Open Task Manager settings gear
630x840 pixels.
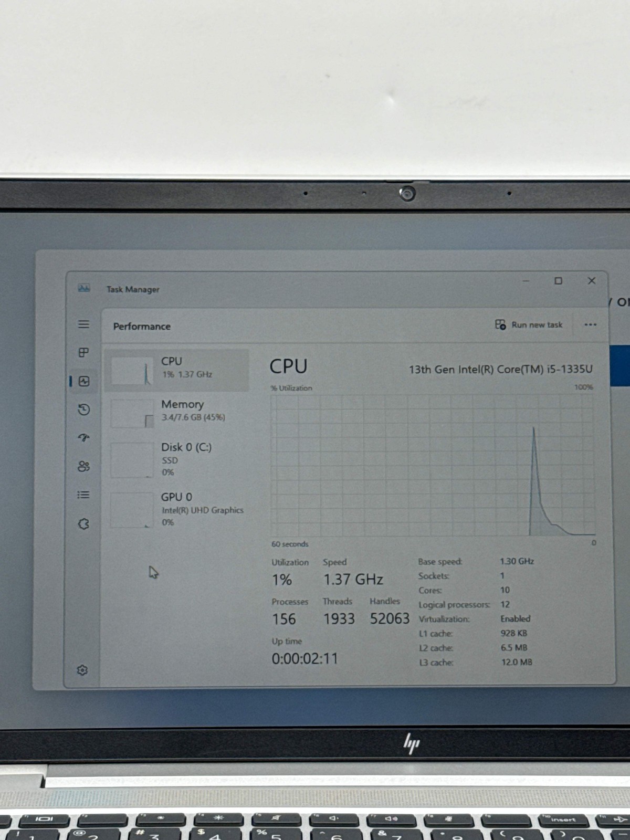(x=82, y=670)
